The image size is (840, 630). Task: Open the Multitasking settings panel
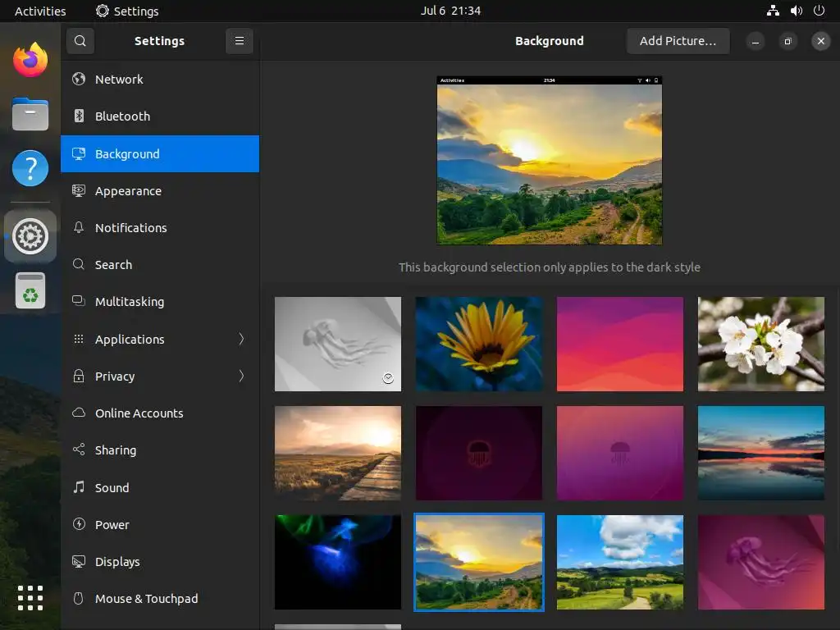[x=160, y=301]
